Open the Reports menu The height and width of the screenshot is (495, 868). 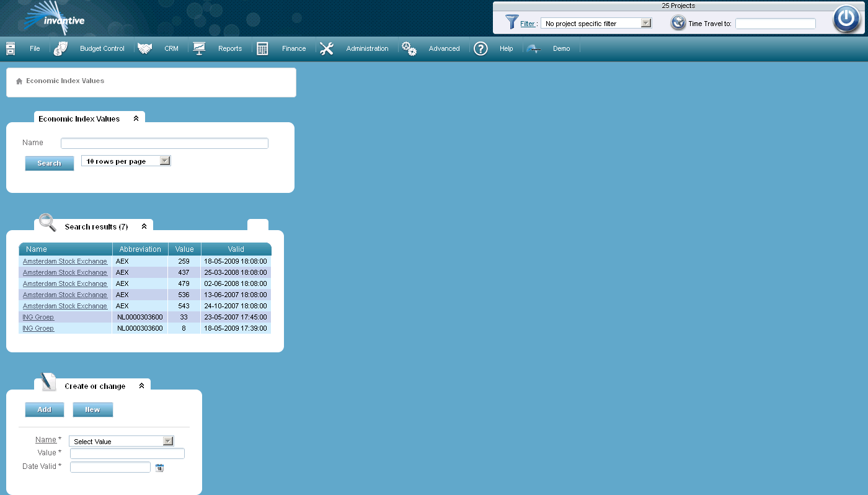coord(229,48)
